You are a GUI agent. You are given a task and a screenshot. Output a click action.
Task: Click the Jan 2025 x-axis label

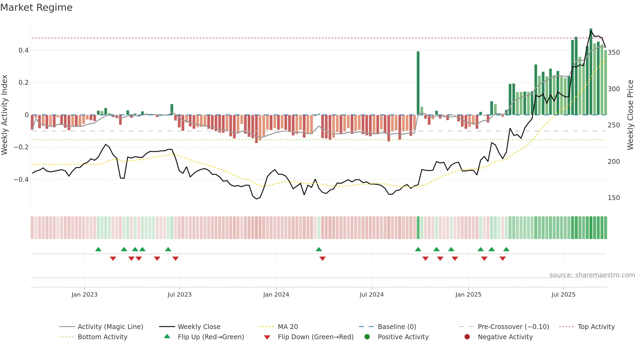(x=468, y=294)
